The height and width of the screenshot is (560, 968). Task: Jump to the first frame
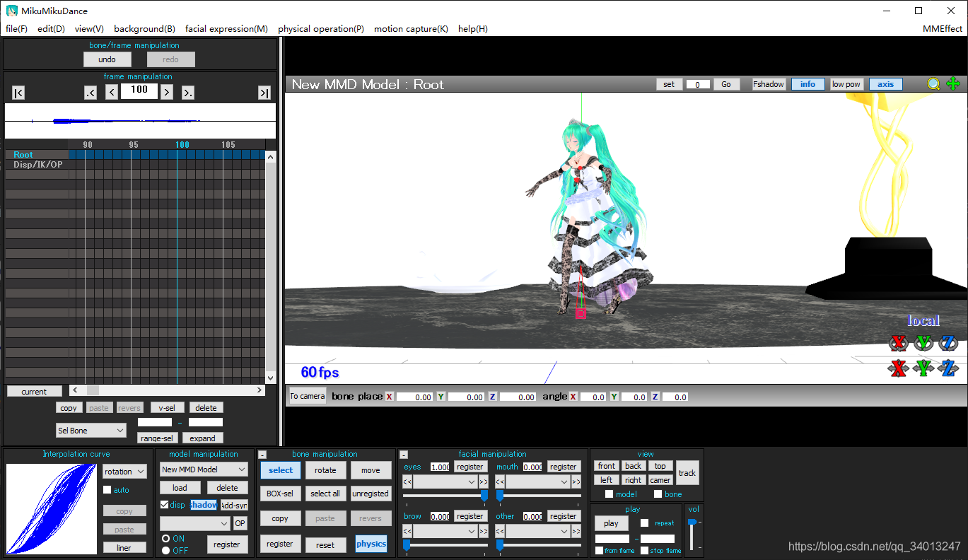(19, 93)
